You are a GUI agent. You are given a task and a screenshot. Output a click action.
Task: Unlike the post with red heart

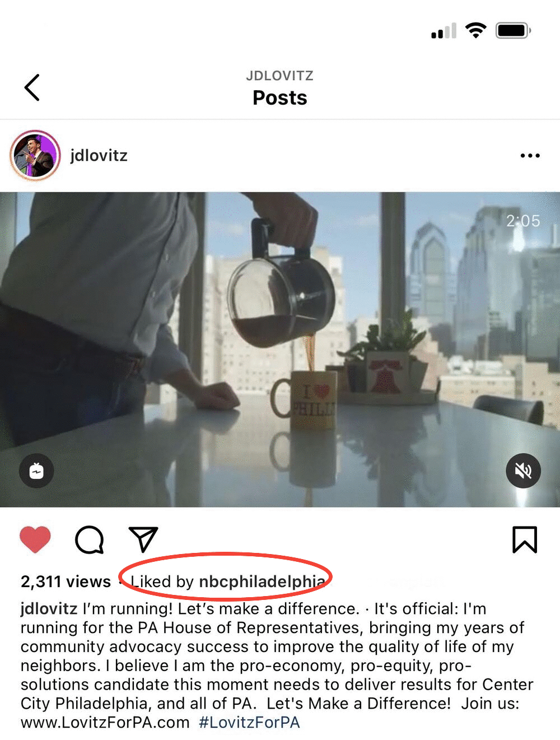35,539
